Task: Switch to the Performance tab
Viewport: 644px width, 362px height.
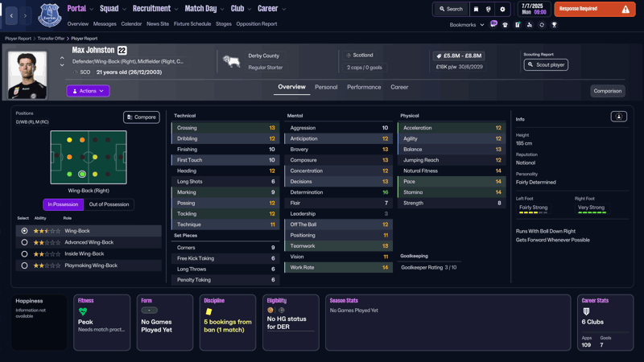Action: 364,87
